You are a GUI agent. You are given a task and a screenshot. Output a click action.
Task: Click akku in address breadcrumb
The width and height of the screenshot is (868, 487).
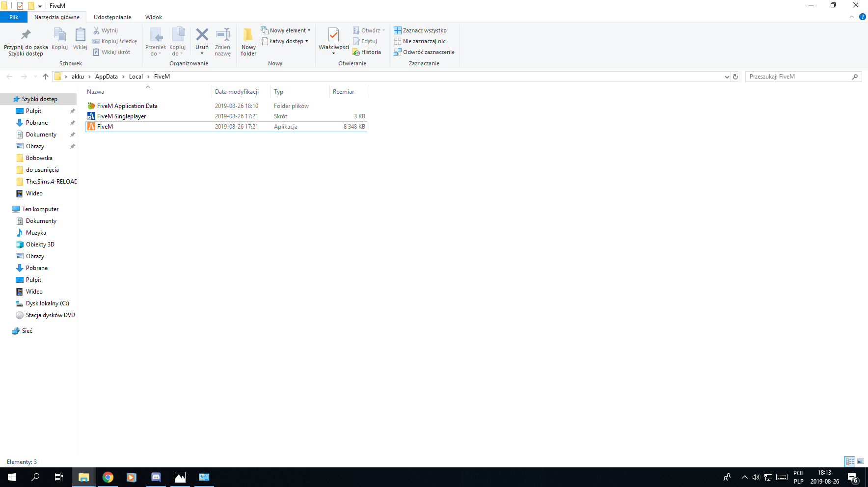click(78, 77)
